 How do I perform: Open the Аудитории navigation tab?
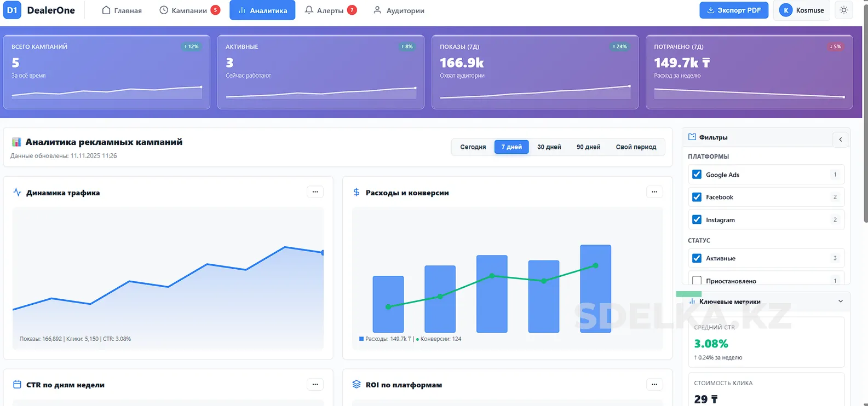(399, 10)
